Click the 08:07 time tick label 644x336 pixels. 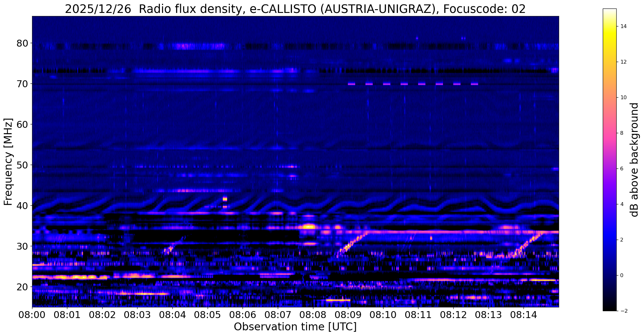pos(278,314)
